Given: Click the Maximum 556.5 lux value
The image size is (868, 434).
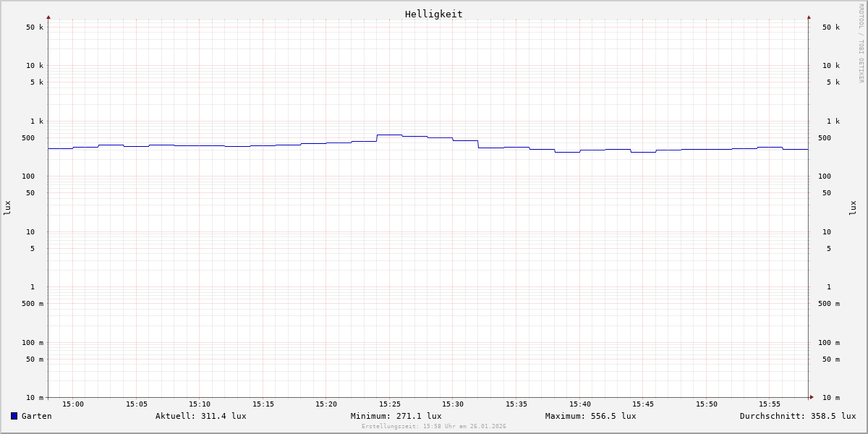Looking at the screenshot, I should 590,416.
